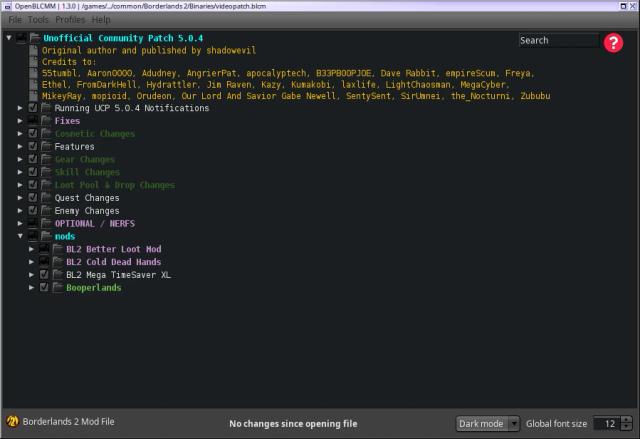Image resolution: width=640 pixels, height=439 pixels.
Task: Click the folder icon next to Quest Changes
Action: (x=46, y=198)
